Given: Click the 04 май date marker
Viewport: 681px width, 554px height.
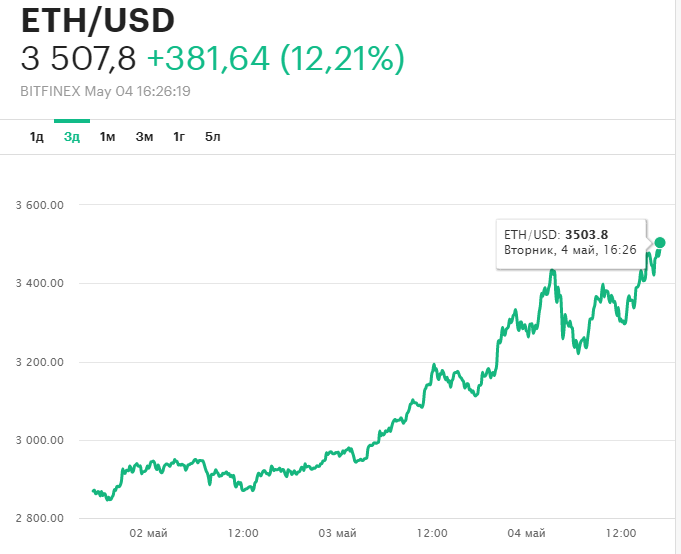Looking at the screenshot, I should click(526, 533).
